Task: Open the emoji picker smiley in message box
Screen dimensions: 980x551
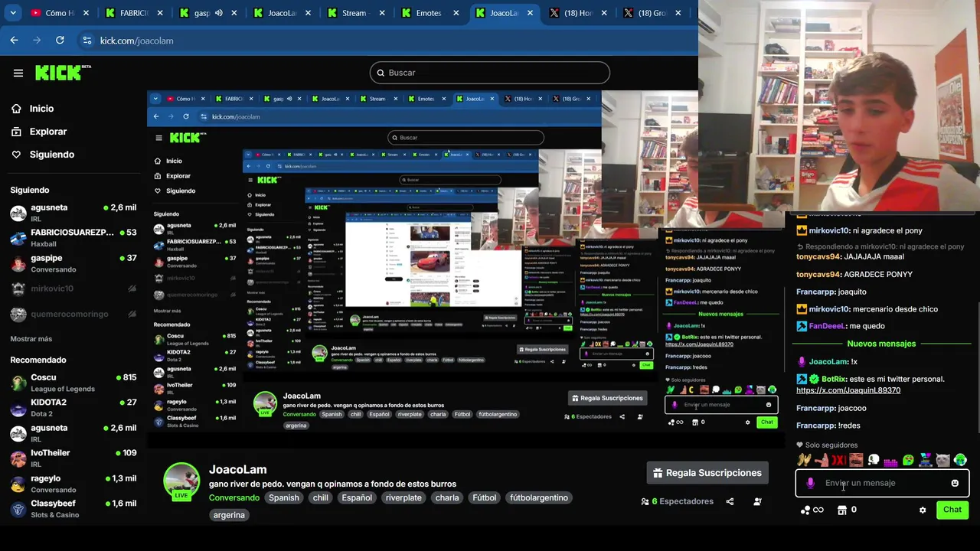Action: click(x=955, y=484)
